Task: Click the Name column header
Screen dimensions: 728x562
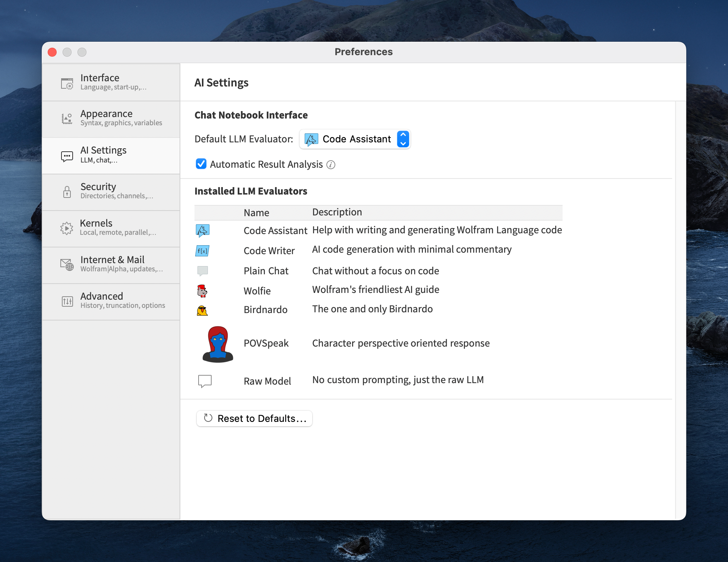Action: pos(256,212)
